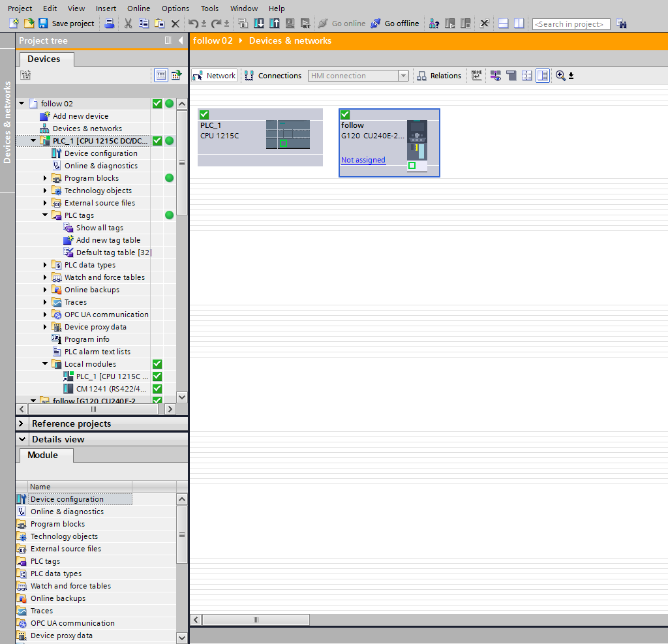This screenshot has width=668, height=644.
Task: Click the Upload from device icon
Action: (x=275, y=23)
